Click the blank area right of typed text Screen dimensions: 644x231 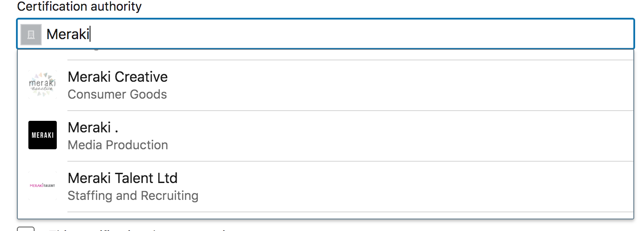[355, 34]
